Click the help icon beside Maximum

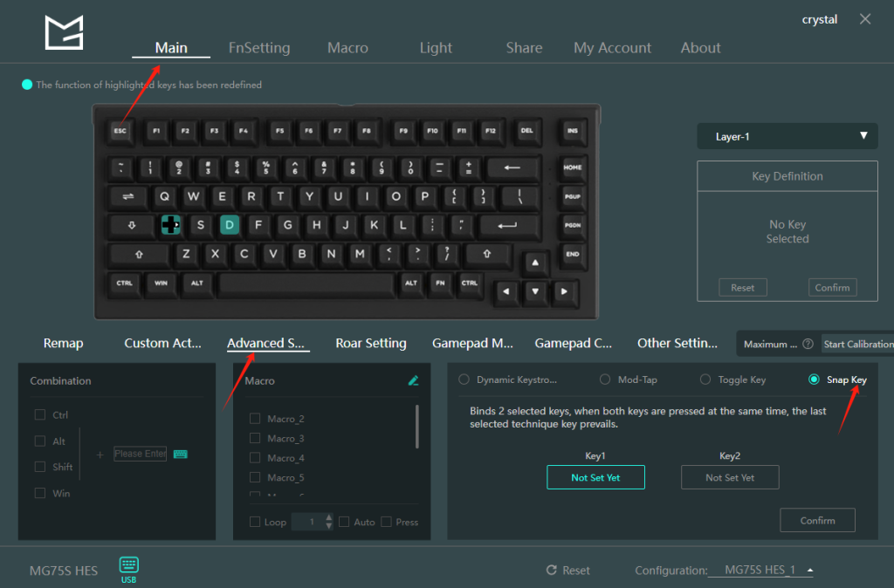pos(808,344)
